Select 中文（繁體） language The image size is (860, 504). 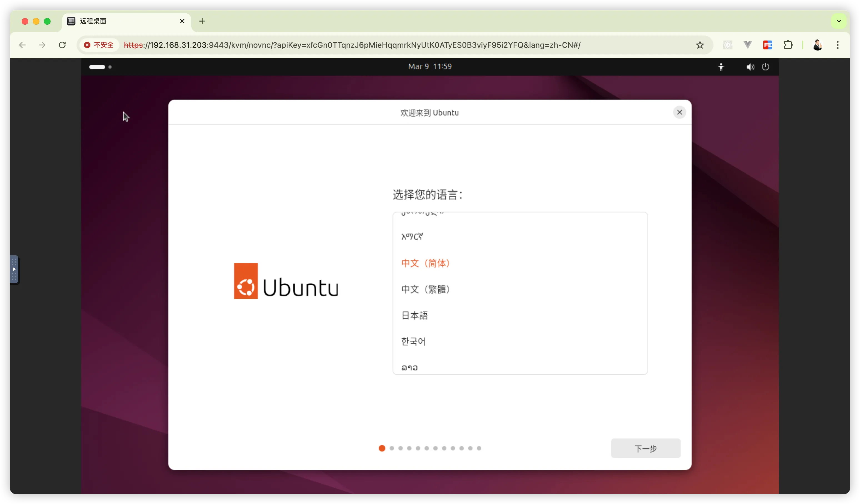[x=520, y=289]
